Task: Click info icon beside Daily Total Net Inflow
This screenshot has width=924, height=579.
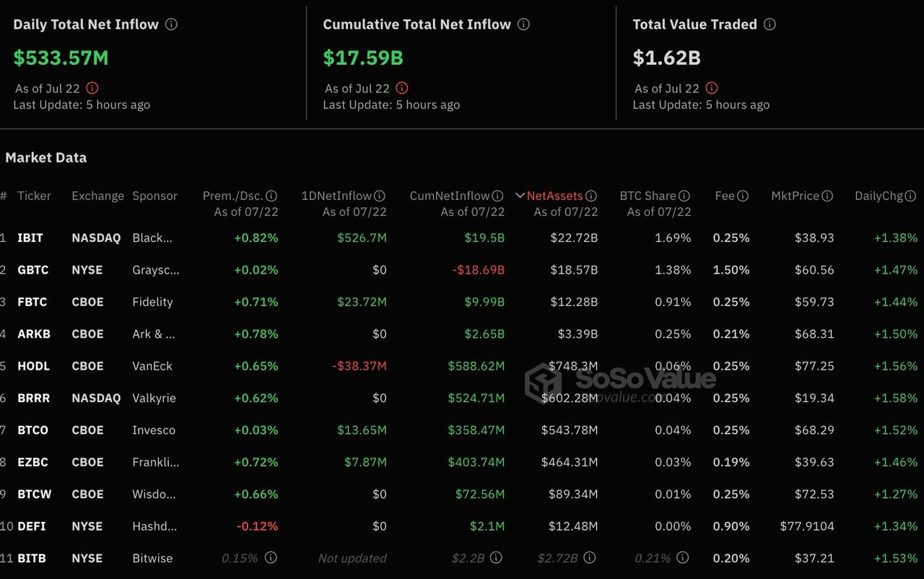Action: pyautogui.click(x=171, y=24)
